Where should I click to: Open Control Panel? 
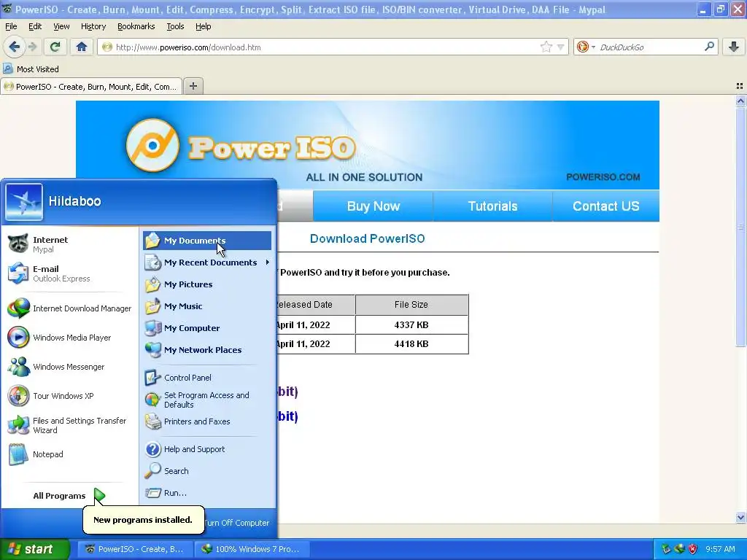pos(207,378)
